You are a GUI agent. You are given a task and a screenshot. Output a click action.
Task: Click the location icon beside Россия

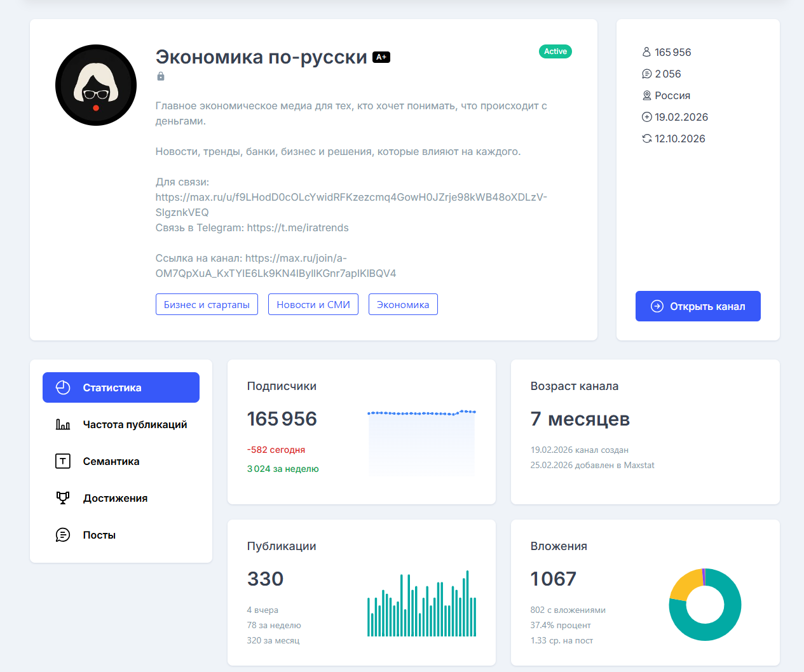(x=646, y=95)
